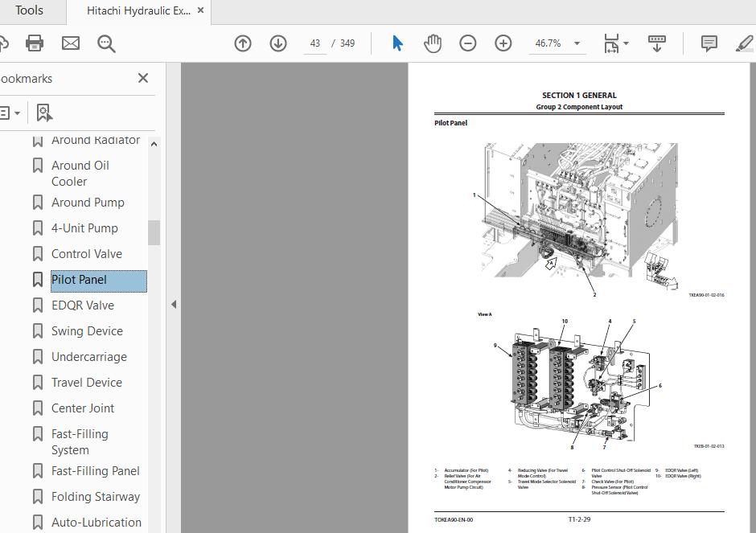Select the Hand tool for panning
Screen dimensions: 756x533
[x=433, y=43]
